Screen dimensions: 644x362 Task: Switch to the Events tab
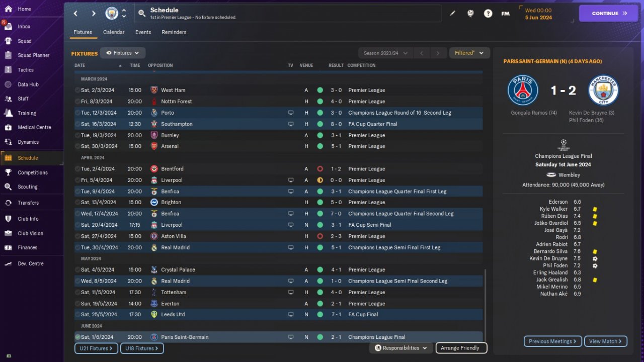pyautogui.click(x=143, y=32)
